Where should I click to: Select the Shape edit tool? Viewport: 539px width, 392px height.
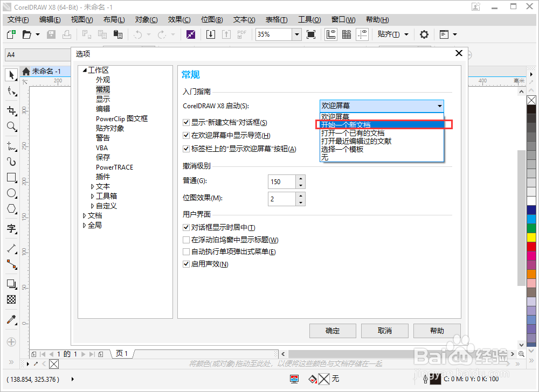(x=11, y=92)
